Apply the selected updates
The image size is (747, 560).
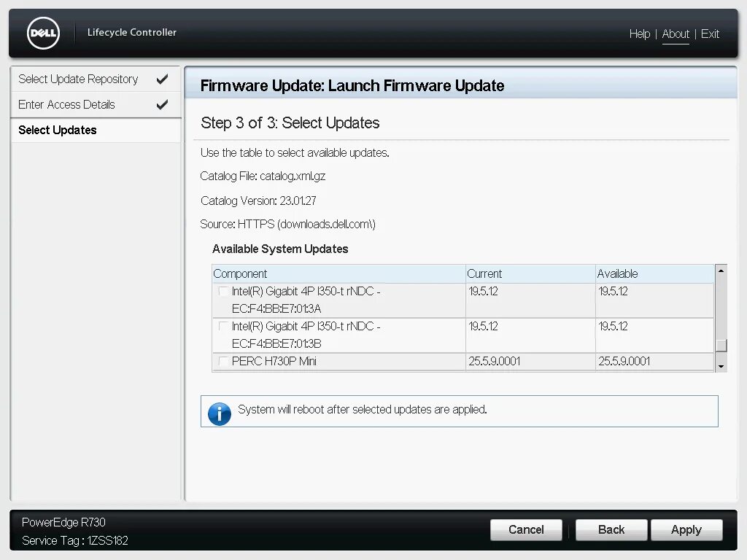[x=686, y=529]
